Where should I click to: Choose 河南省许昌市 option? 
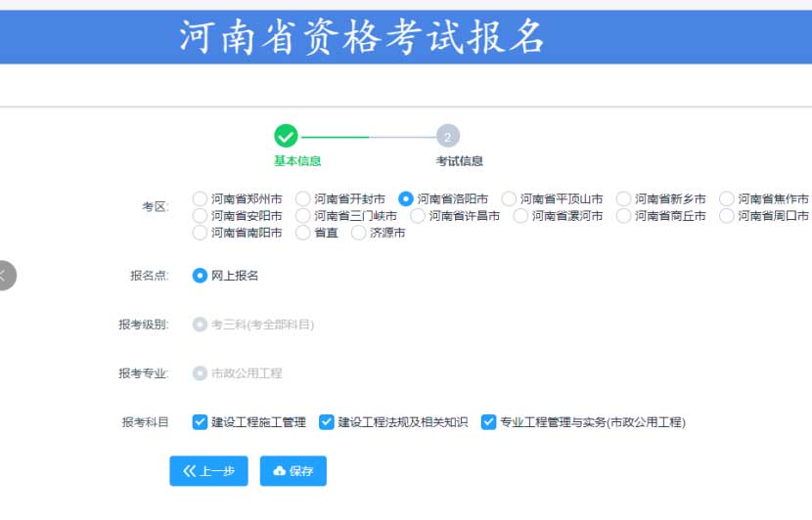418,215
